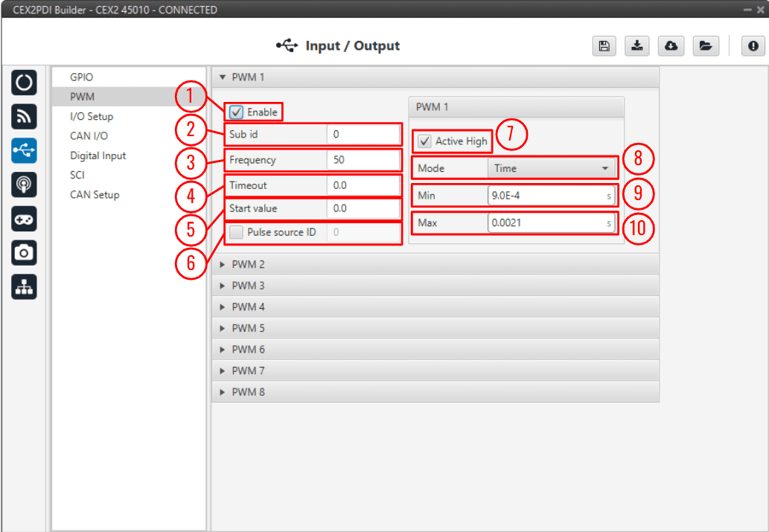Expand the PWM 8 section
769x532 pixels.
[x=435, y=392]
